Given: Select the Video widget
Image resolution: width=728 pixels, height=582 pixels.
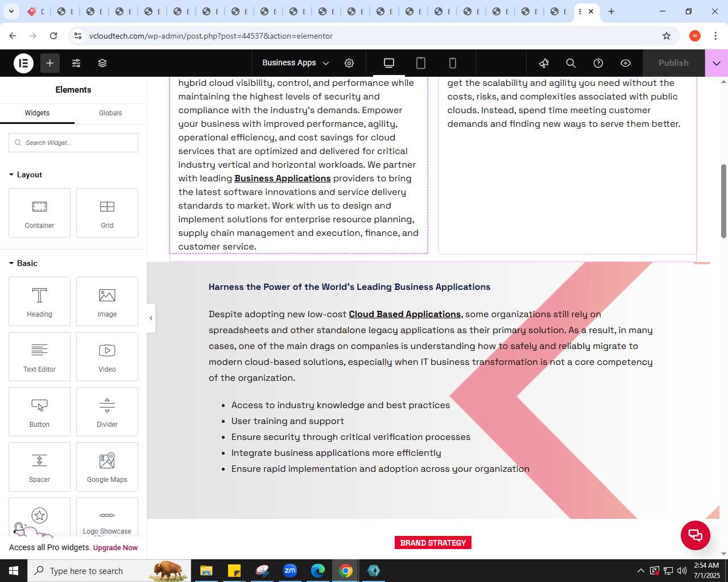Looking at the screenshot, I should pos(107,356).
